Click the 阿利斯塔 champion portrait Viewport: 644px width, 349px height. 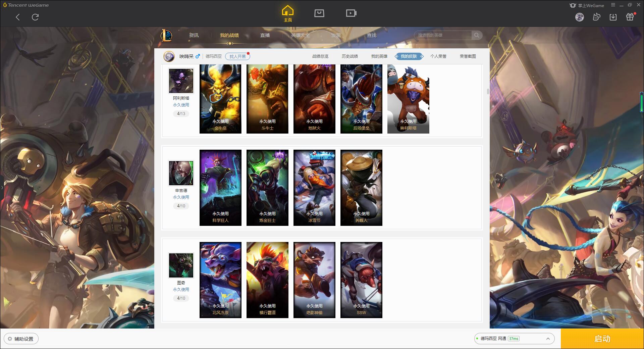(181, 81)
